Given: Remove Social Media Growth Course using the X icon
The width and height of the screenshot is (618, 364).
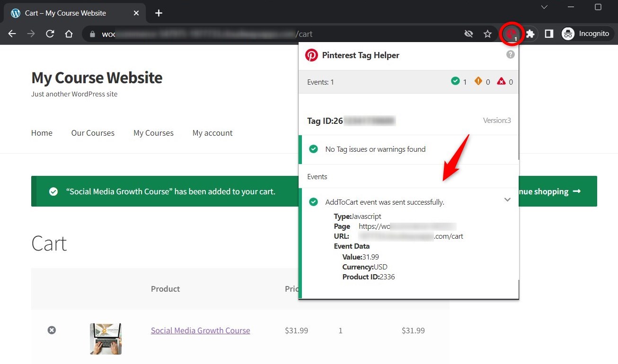Looking at the screenshot, I should click(52, 330).
